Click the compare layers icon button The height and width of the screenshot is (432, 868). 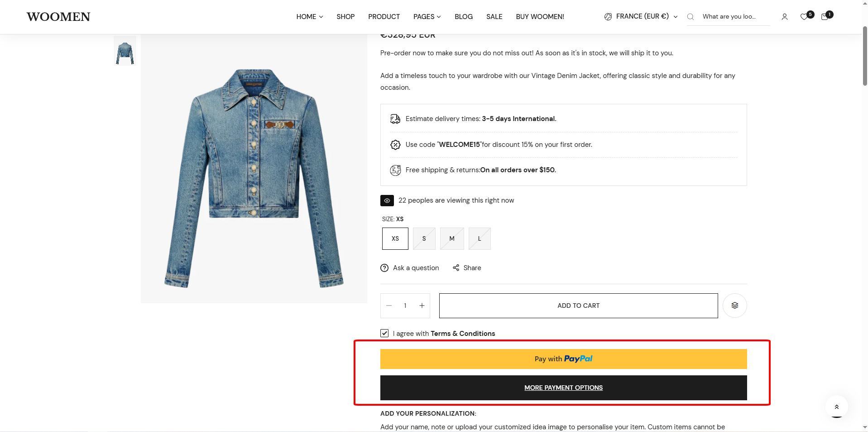(x=734, y=306)
